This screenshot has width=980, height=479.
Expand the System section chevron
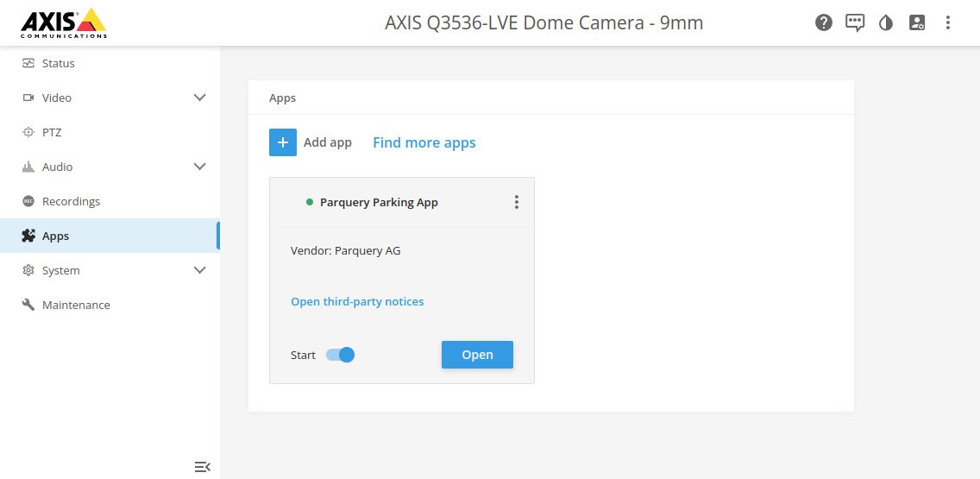200,270
